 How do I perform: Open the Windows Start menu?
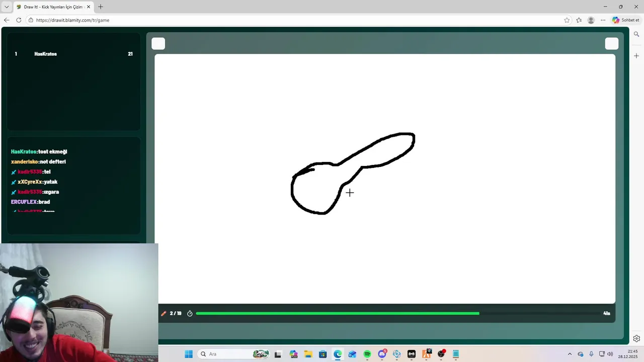(x=189, y=354)
